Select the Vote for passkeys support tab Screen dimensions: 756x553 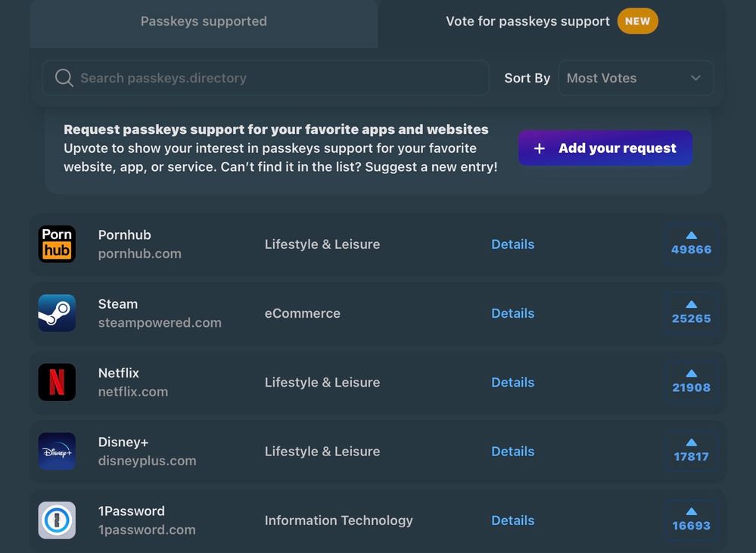(x=527, y=21)
